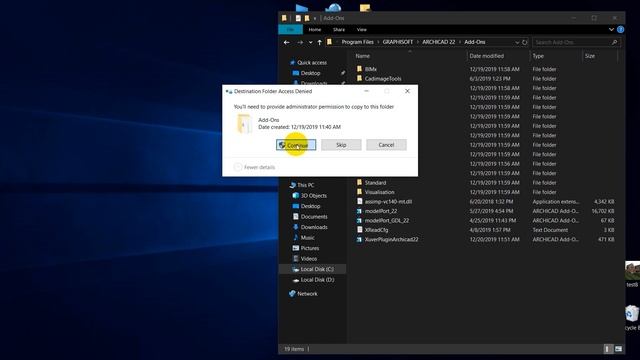640x360 pixels.
Task: Select the assimp-vc140-mt.dll file
Action: click(x=388, y=201)
